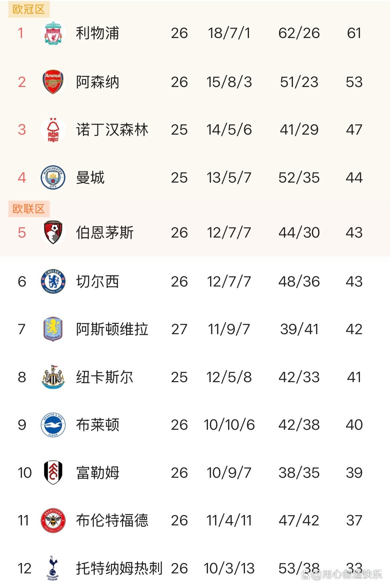
Task: Select Brighton's 10/10/6 record
Action: 229,425
